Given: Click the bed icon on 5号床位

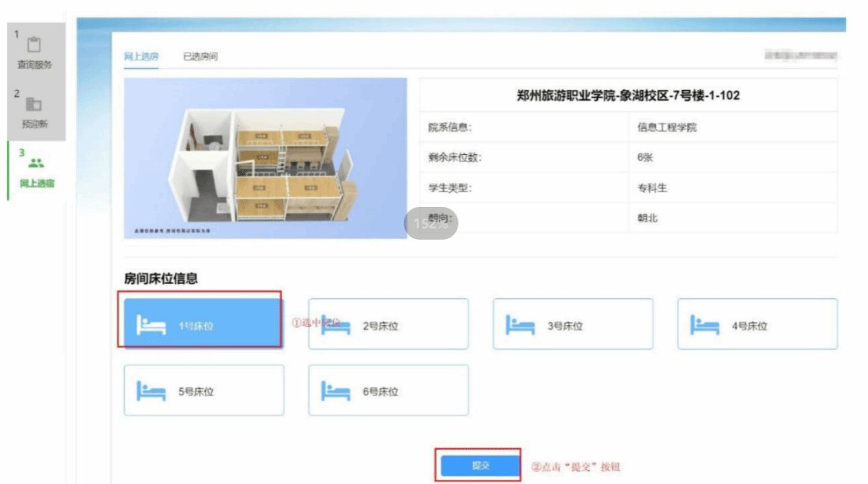Looking at the screenshot, I should [152, 391].
